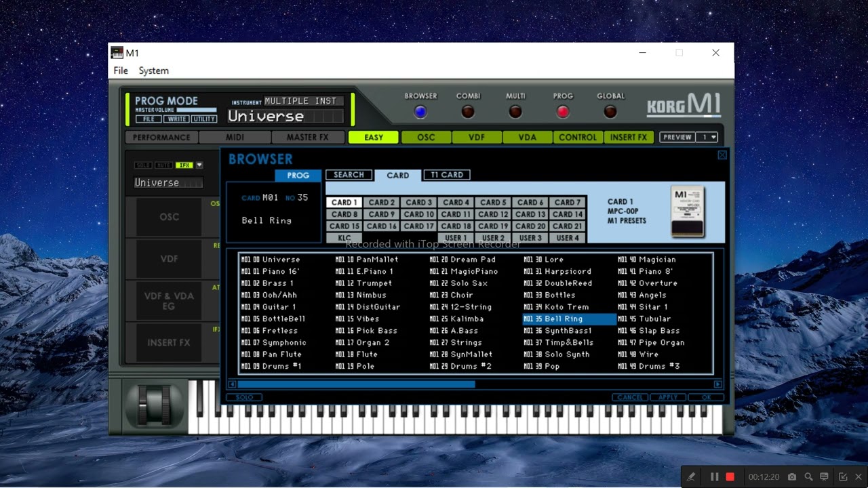The width and height of the screenshot is (868, 488).
Task: Select program 'M01 00 Universe' in list
Action: click(x=287, y=260)
